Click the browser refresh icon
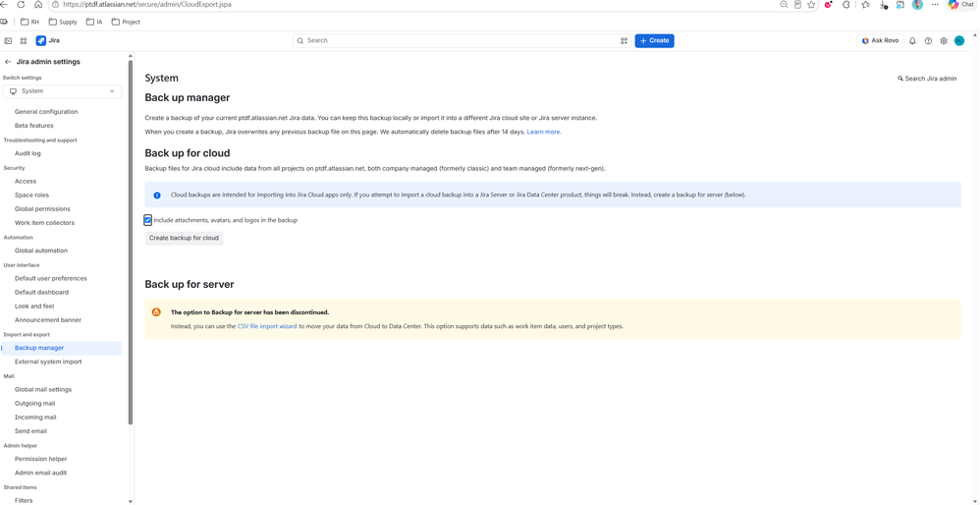980x505 pixels. pos(22,4)
